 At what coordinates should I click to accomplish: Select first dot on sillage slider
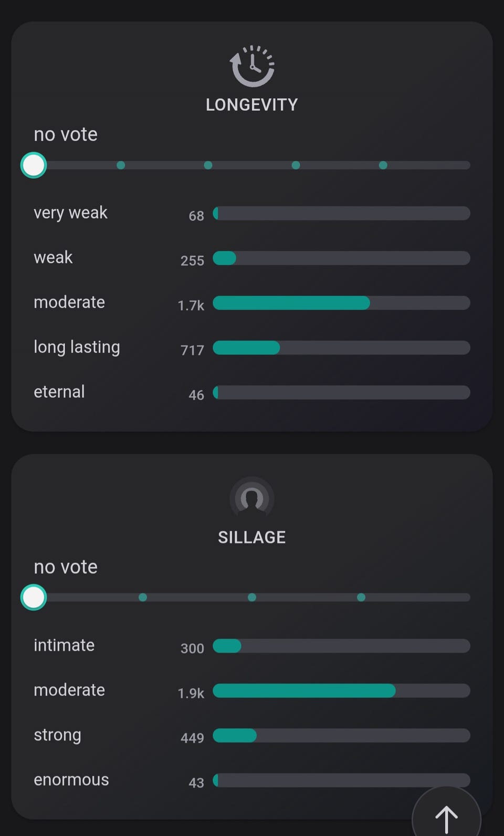[x=143, y=598]
